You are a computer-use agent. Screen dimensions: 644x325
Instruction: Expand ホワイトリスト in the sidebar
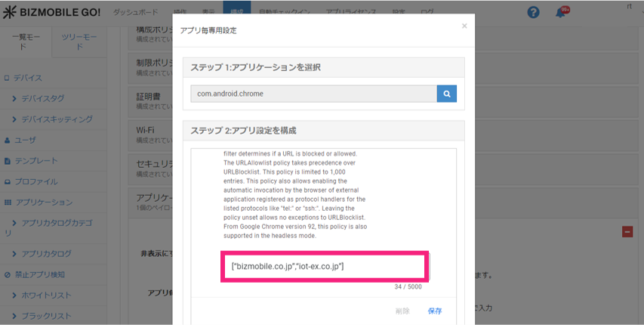tap(51, 296)
